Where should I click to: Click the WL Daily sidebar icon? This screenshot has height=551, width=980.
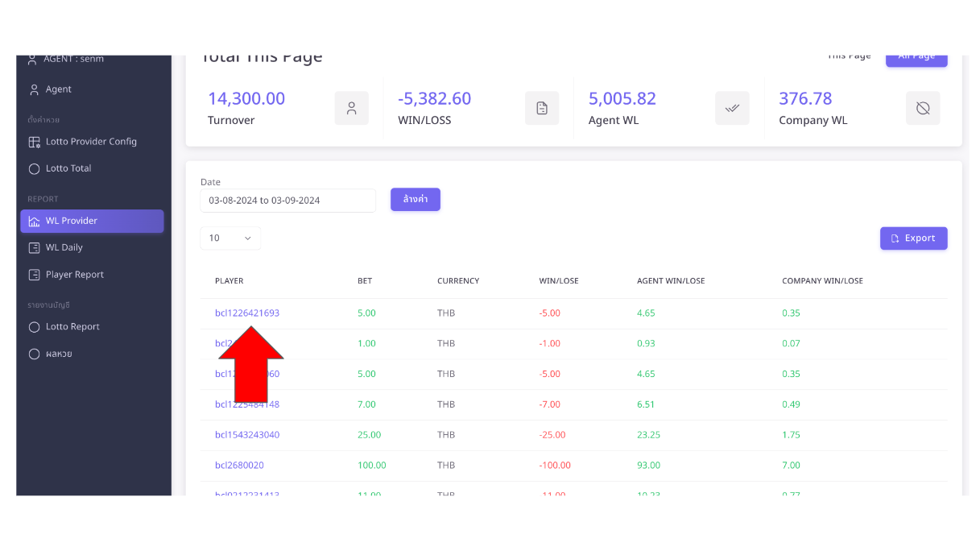click(34, 248)
